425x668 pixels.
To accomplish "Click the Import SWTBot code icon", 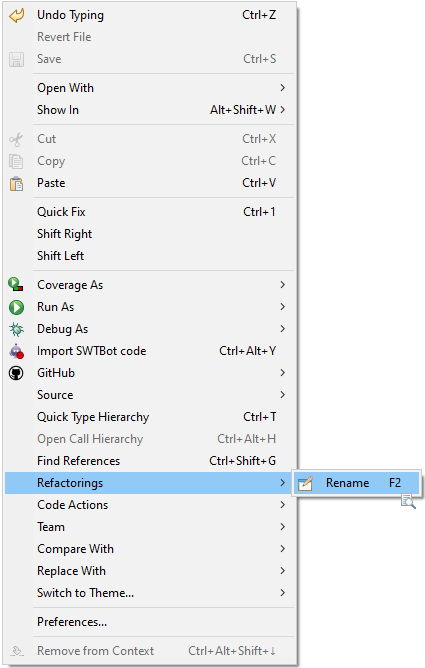I will [x=17, y=351].
